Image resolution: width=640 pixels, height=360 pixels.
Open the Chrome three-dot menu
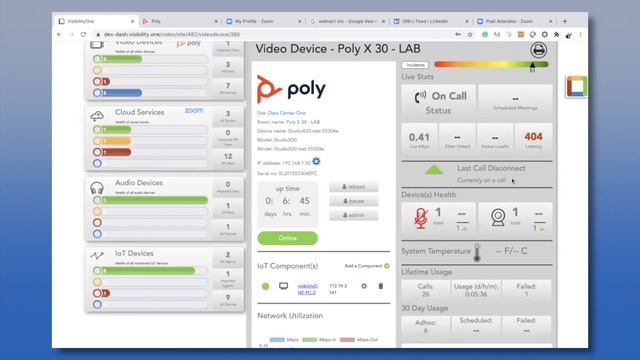tap(580, 35)
